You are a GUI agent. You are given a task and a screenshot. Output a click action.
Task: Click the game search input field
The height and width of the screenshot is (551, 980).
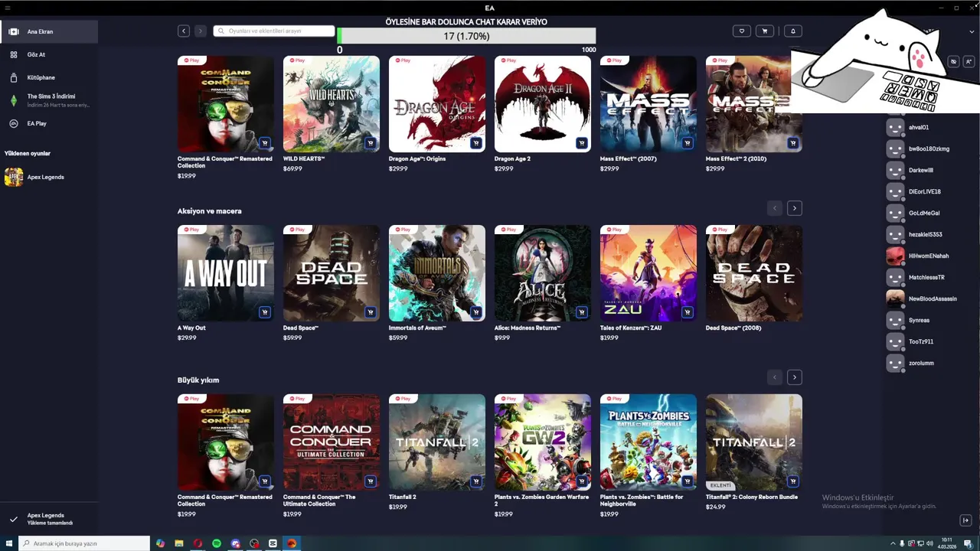coord(274,31)
